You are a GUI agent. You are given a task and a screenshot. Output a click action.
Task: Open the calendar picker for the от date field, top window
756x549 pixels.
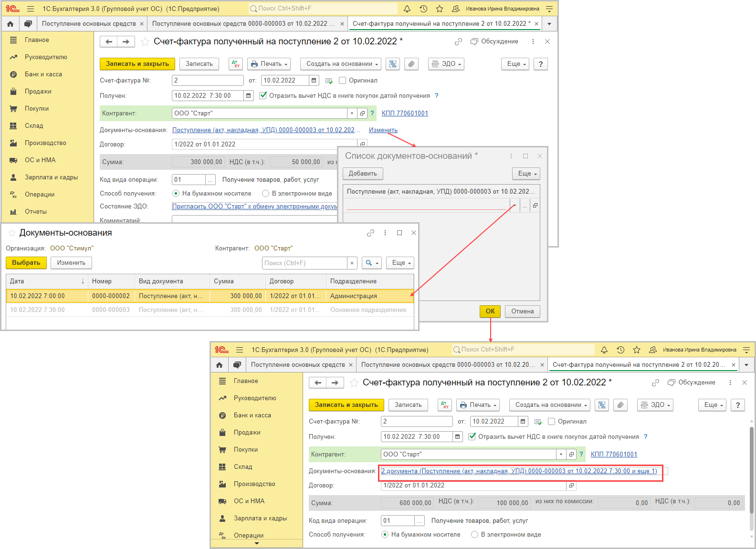pyautogui.click(x=314, y=81)
